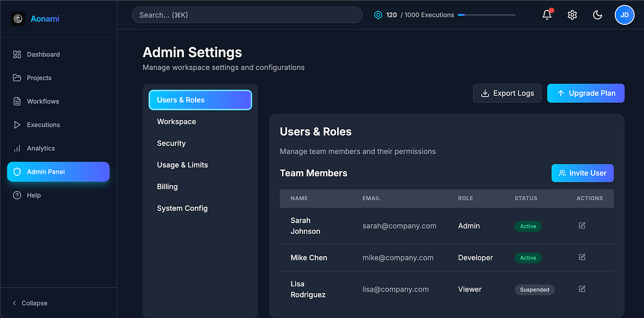644x318 pixels.
Task: Open Dashboard in the sidebar
Action: [58, 55]
